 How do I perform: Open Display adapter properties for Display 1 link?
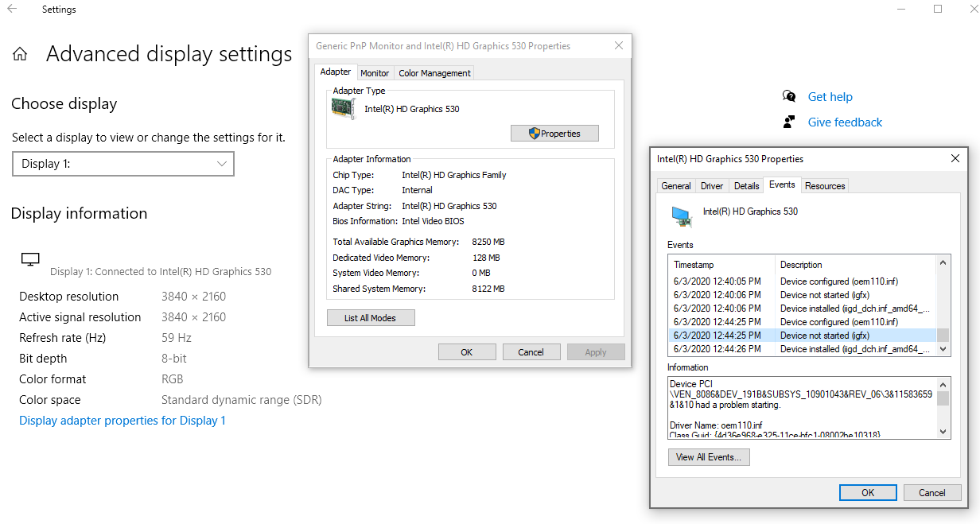click(122, 421)
